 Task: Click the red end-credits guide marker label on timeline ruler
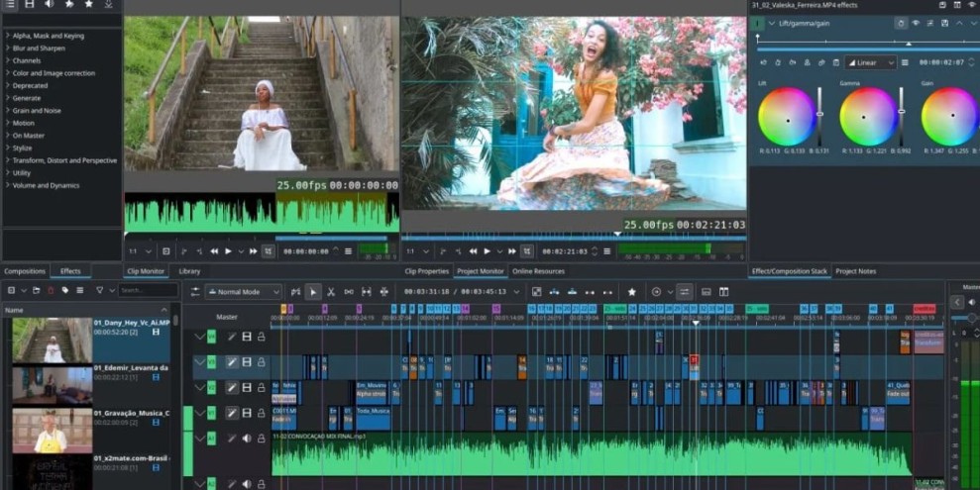click(x=925, y=309)
